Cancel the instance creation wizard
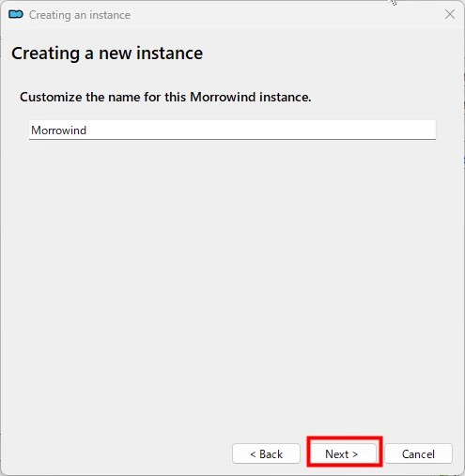This screenshot has width=465, height=476. point(418,453)
